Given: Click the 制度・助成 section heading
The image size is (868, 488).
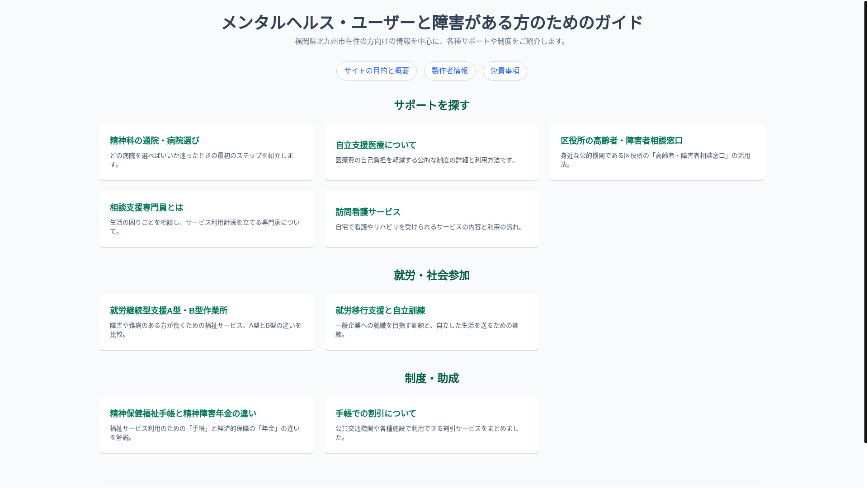Looking at the screenshot, I should 432,378.
